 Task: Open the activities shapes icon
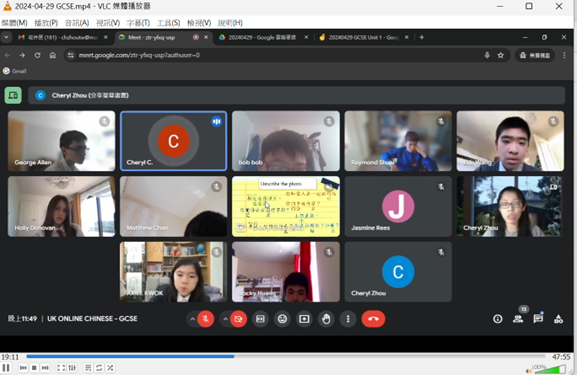(x=558, y=319)
